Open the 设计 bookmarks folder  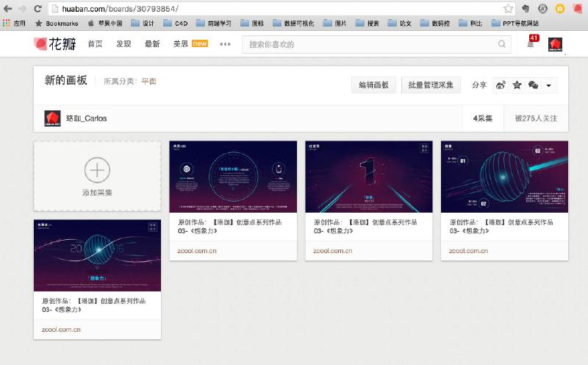[x=143, y=24]
